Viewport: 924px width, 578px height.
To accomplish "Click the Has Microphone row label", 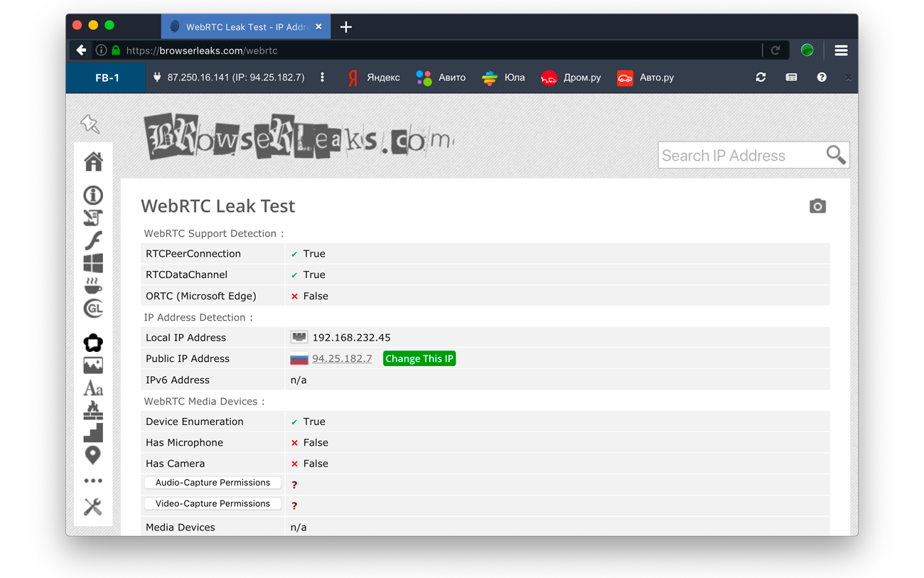I will coord(184,442).
